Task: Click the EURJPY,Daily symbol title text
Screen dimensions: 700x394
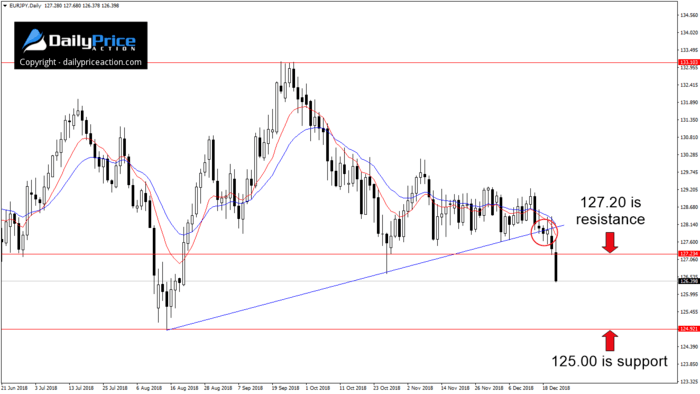Action: 25,6
